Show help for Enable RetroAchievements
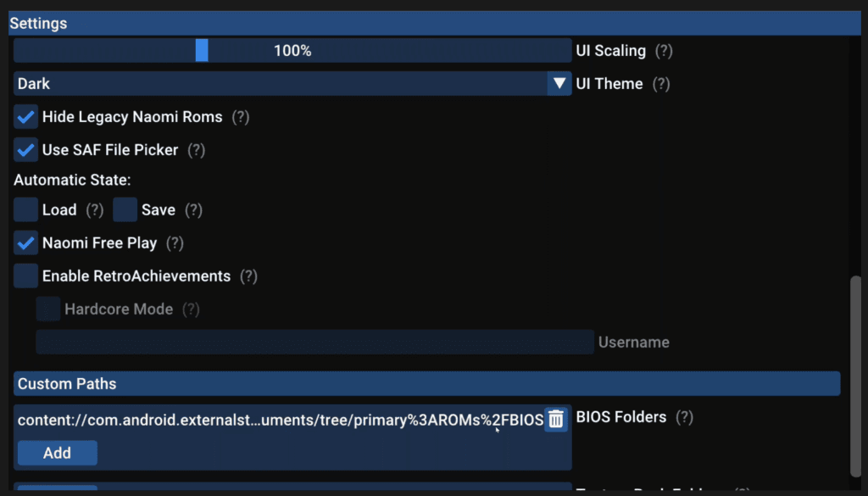The height and width of the screenshot is (496, 868). 248,276
